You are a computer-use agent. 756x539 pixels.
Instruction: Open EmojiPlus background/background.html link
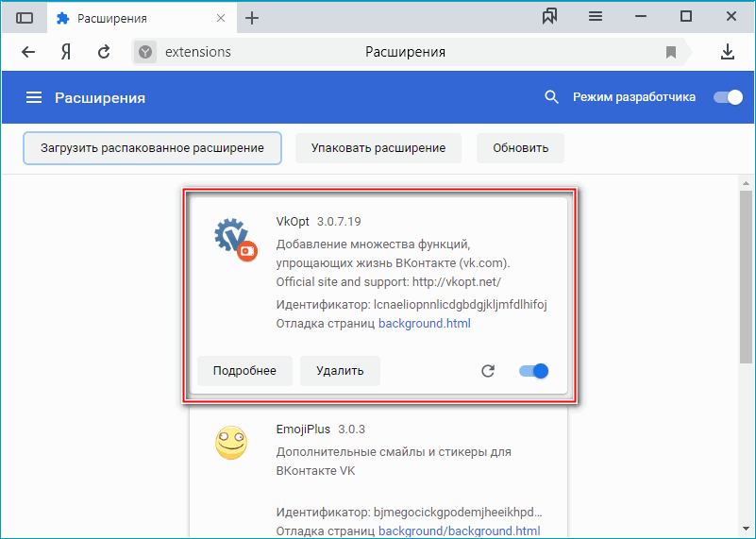459,531
